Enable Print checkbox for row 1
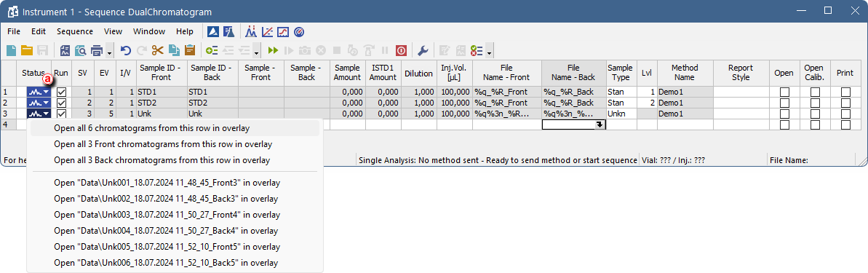 (x=845, y=92)
